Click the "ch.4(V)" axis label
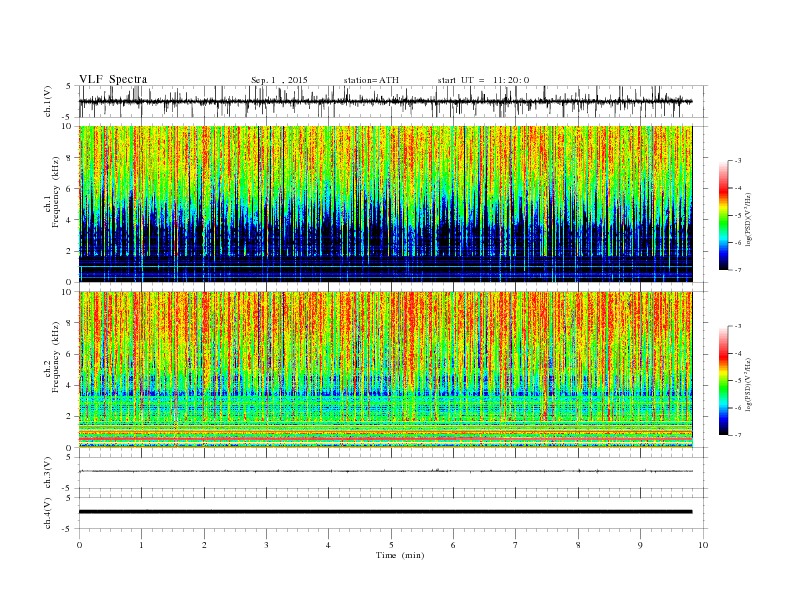This screenshot has height=612, width=792. point(48,513)
